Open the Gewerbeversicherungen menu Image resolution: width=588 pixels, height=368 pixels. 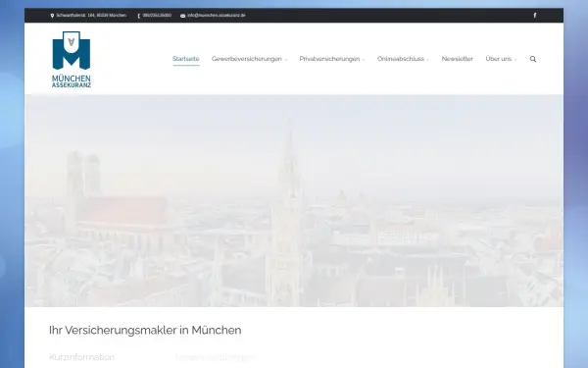pyautogui.click(x=246, y=59)
